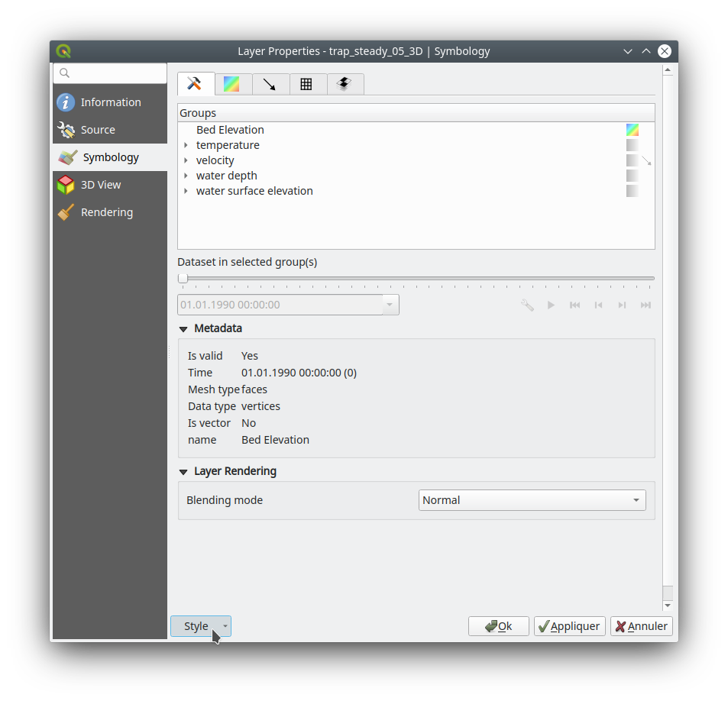
Task: Select the Bed Elevation group
Action: pyautogui.click(x=230, y=130)
